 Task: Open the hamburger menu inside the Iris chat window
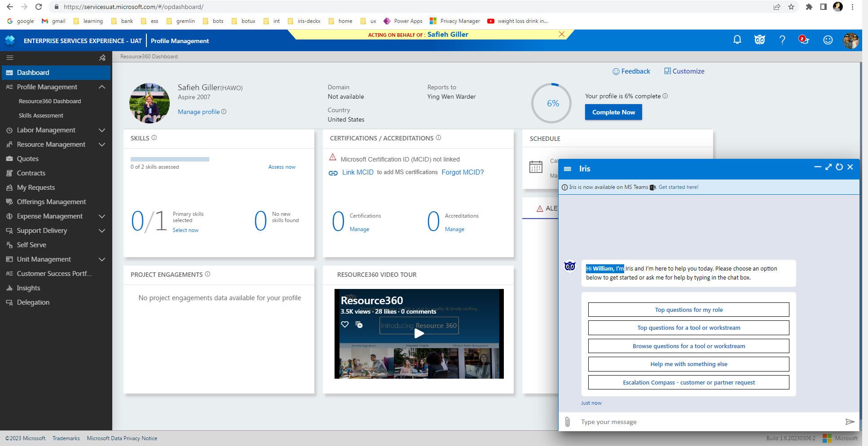[x=568, y=168]
